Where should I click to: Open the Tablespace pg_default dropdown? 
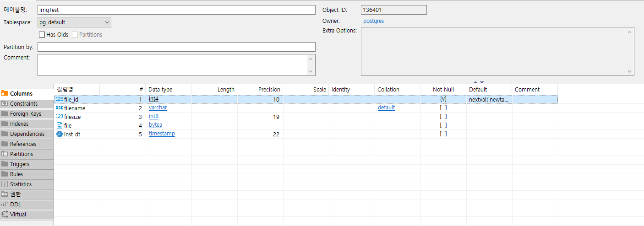point(74,22)
